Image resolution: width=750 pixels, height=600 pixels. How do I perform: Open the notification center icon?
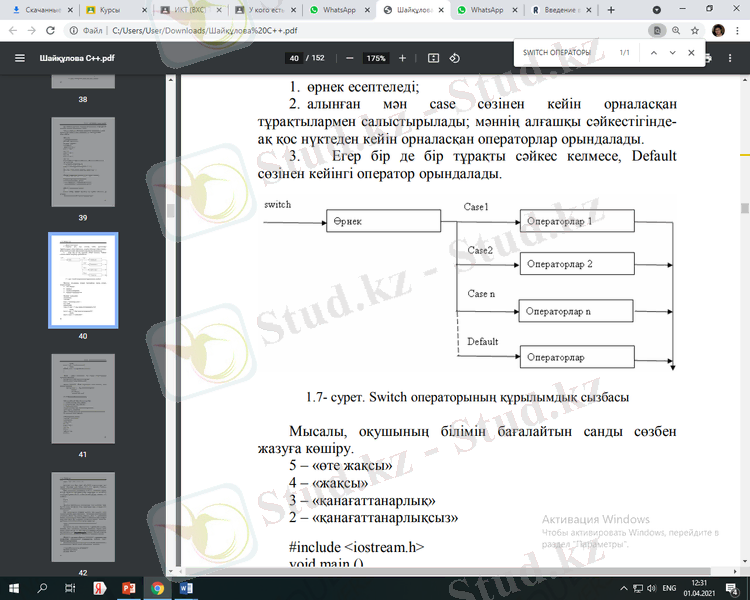click(x=732, y=589)
